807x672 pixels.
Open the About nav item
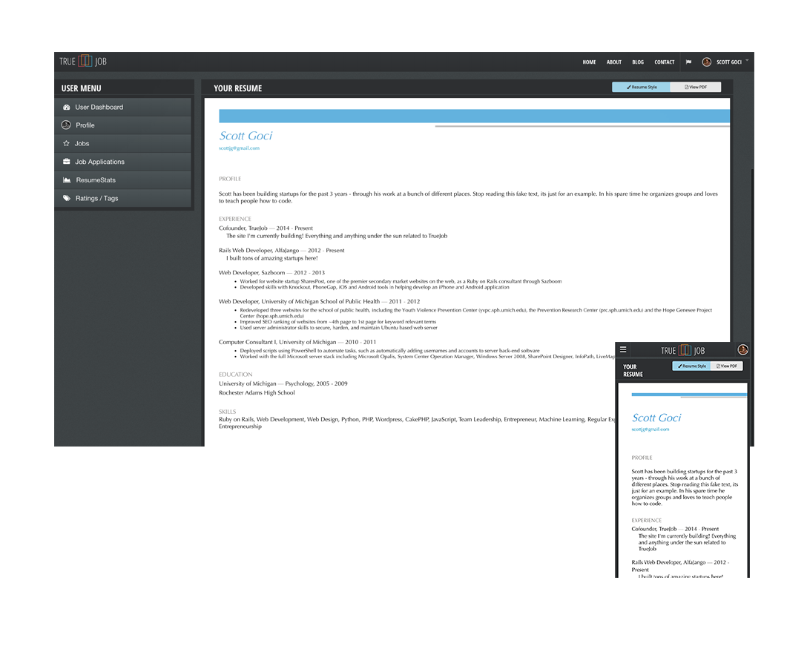(x=613, y=62)
